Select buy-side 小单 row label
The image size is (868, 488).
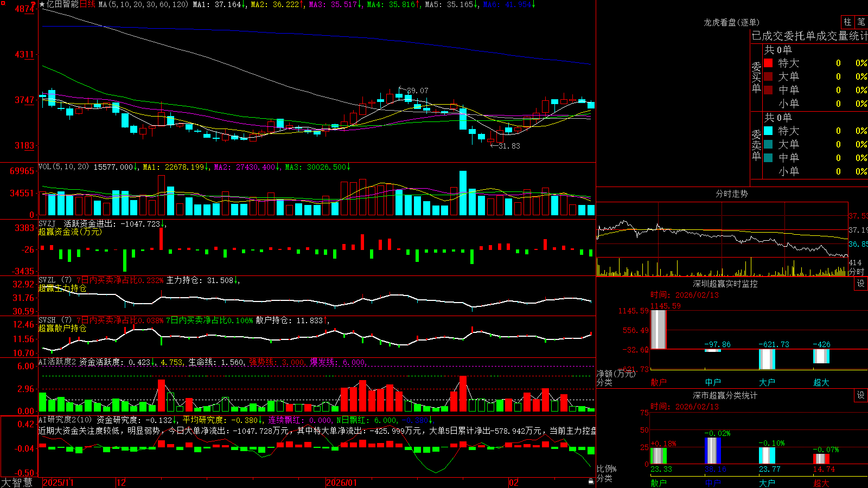coord(789,104)
